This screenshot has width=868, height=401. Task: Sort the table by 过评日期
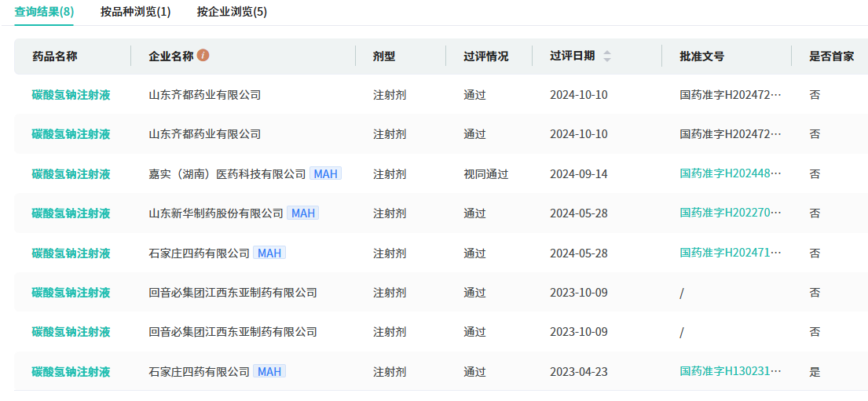point(606,57)
